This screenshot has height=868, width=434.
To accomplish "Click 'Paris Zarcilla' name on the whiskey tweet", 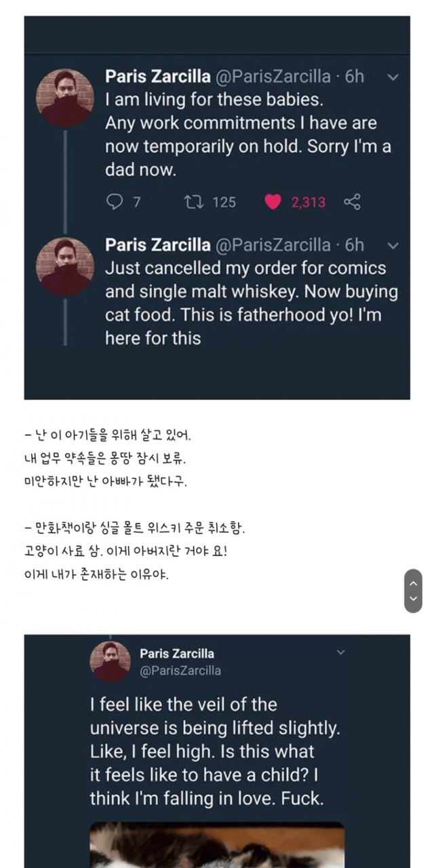I will (x=159, y=245).
